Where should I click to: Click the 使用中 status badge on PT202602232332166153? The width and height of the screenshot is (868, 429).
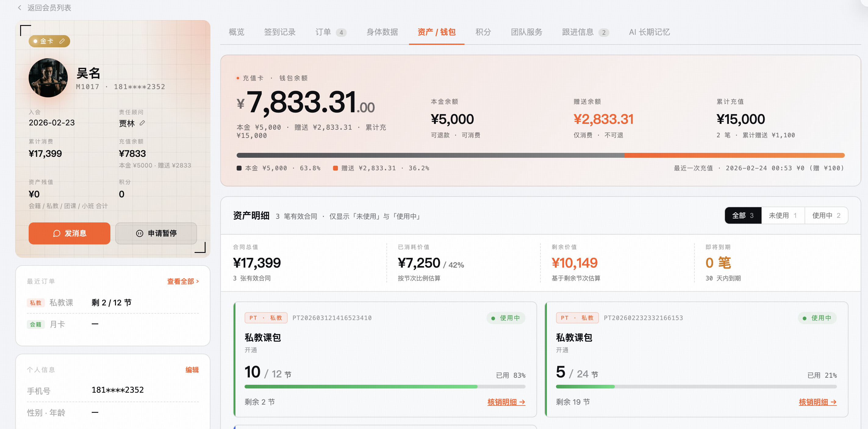click(x=817, y=318)
